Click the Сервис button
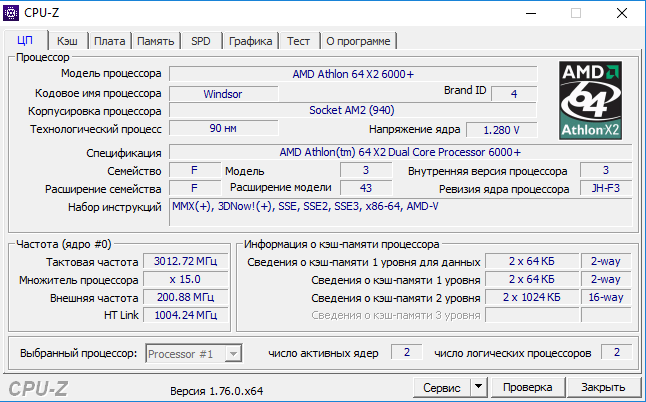The image size is (646, 402). click(441, 386)
